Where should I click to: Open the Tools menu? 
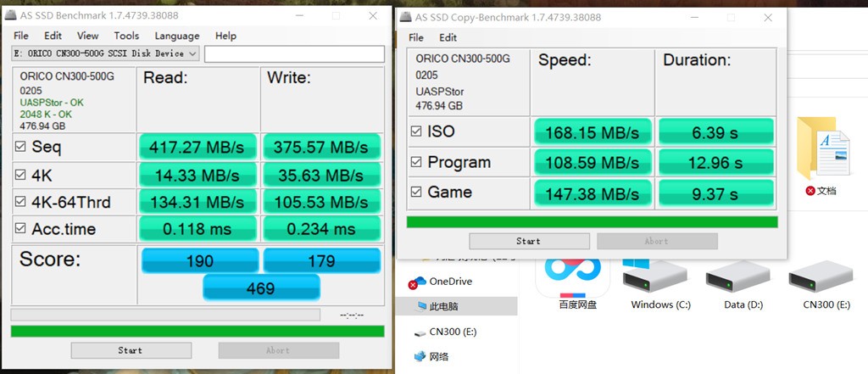pyautogui.click(x=126, y=36)
